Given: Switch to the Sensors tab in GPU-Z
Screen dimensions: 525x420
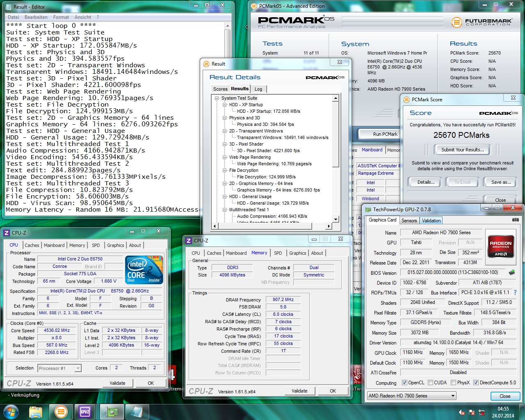Looking at the screenshot, I should tap(409, 221).
